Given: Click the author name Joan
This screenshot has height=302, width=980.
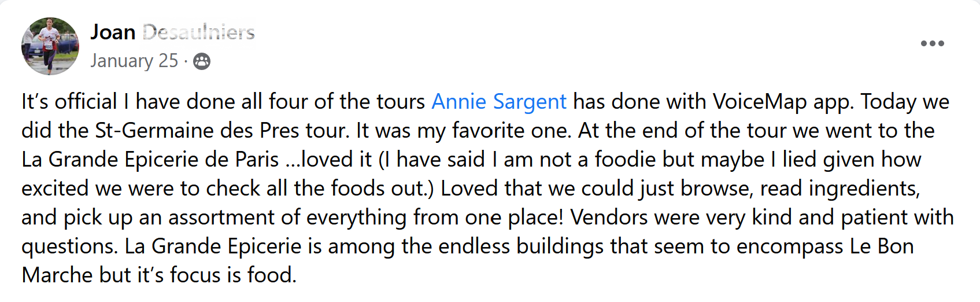Looking at the screenshot, I should point(113,32).
